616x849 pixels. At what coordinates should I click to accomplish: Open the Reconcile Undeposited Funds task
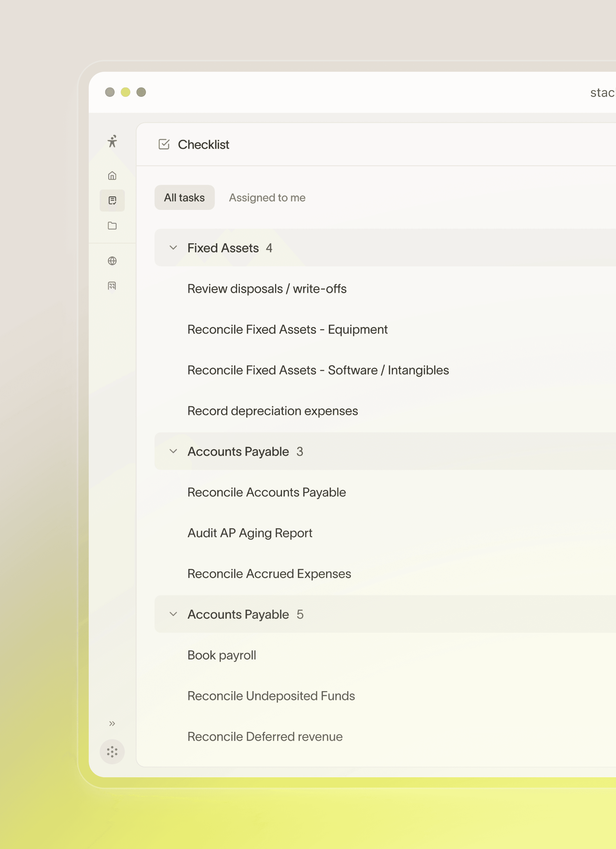(x=271, y=696)
